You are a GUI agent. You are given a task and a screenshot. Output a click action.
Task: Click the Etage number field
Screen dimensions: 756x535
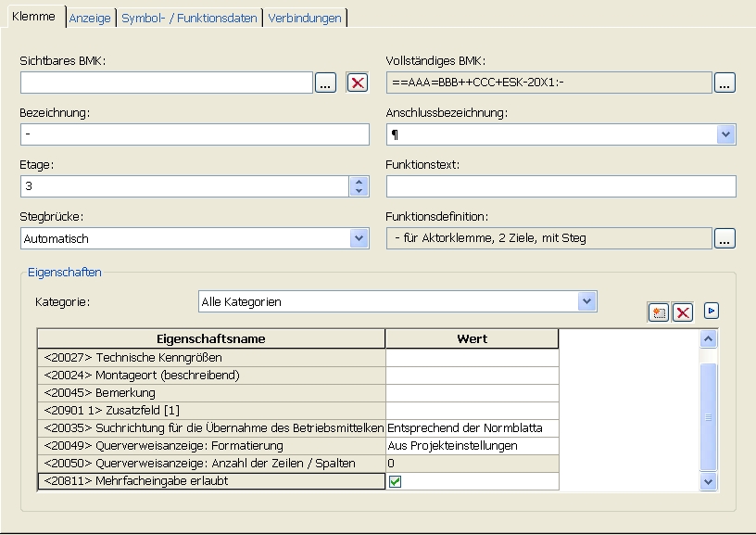coord(185,186)
